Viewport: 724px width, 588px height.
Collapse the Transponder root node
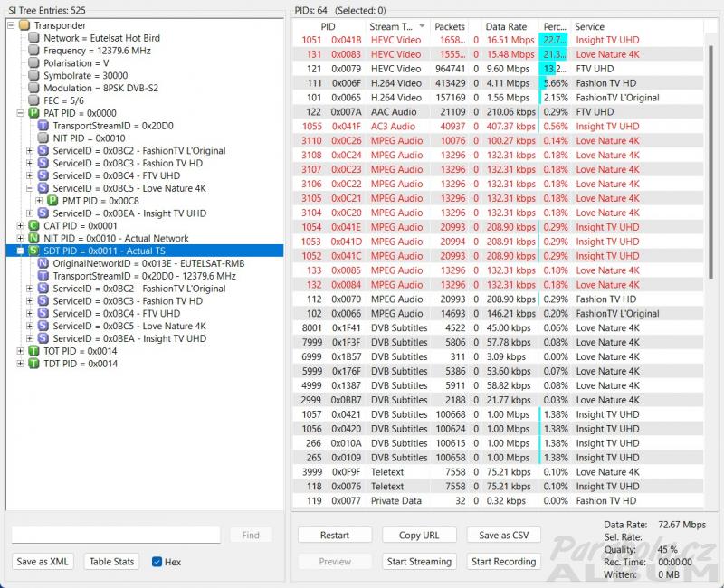[x=11, y=25]
